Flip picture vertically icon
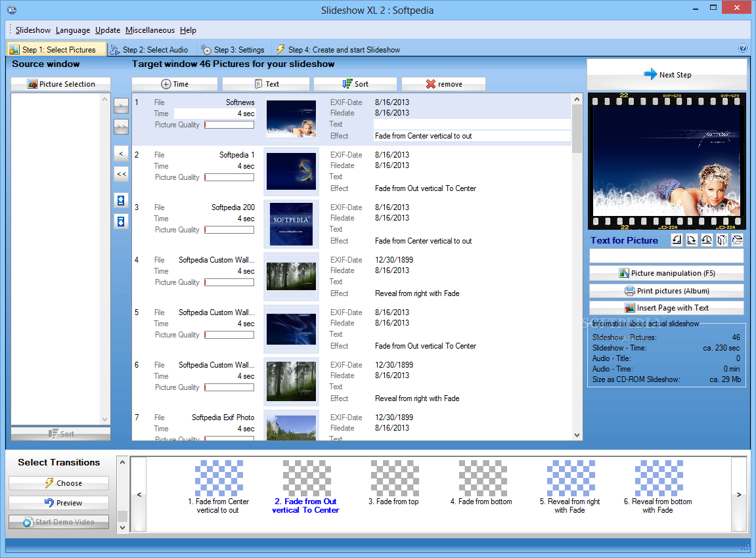The width and height of the screenshot is (756, 558). [x=737, y=240]
